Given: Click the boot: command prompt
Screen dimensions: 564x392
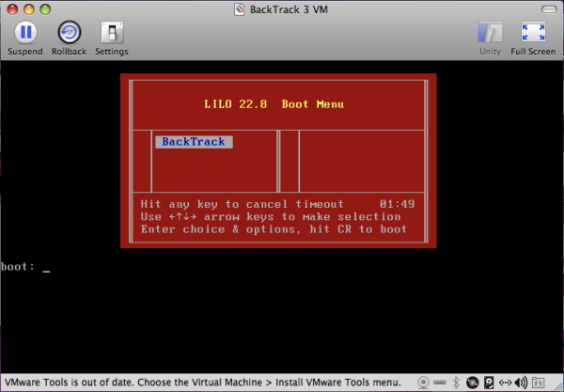Looking at the screenshot, I should 25,267.
